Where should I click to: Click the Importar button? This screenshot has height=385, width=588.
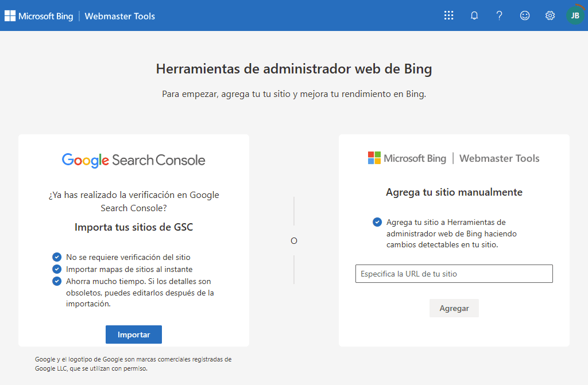tap(133, 335)
